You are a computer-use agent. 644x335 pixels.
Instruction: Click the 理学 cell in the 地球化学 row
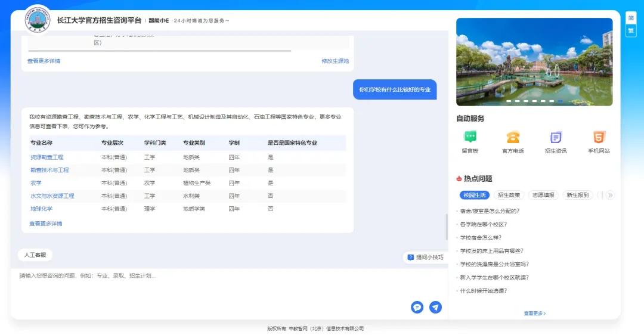pos(150,209)
